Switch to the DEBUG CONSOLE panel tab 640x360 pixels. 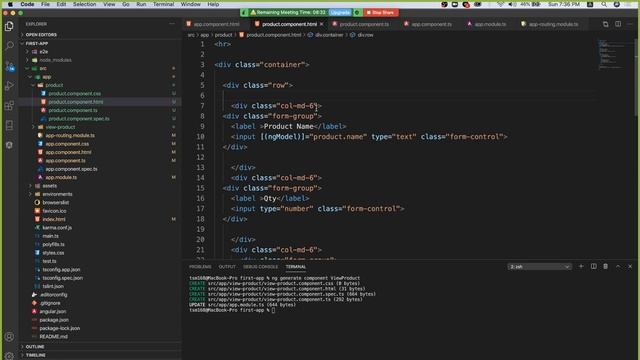coord(260,267)
